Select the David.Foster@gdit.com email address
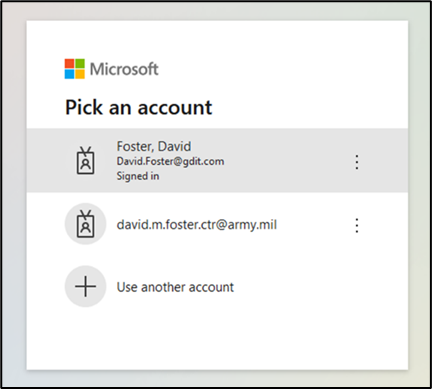432x389 pixels. pyautogui.click(x=170, y=161)
